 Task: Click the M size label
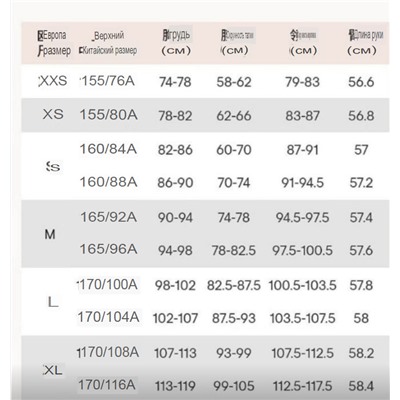[x=50, y=235]
